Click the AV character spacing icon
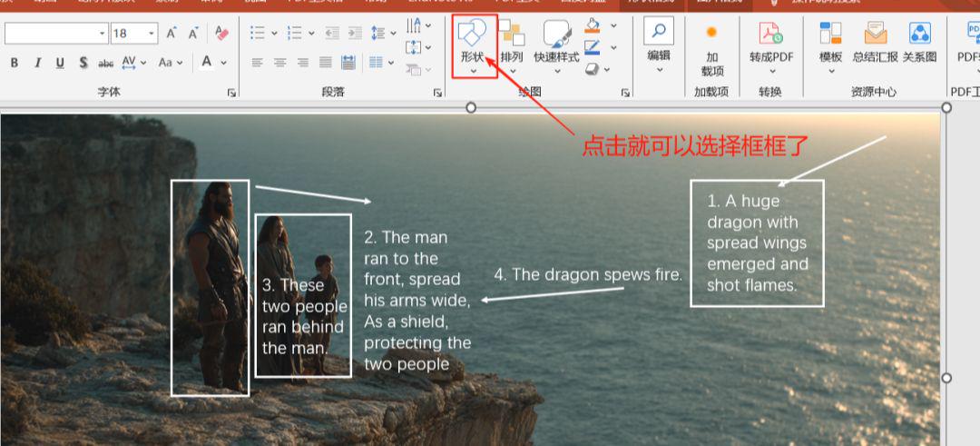This screenshot has height=446, width=980. click(129, 63)
